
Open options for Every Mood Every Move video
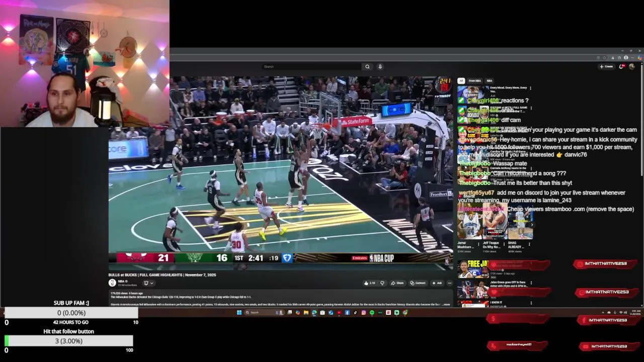tap(530, 88)
